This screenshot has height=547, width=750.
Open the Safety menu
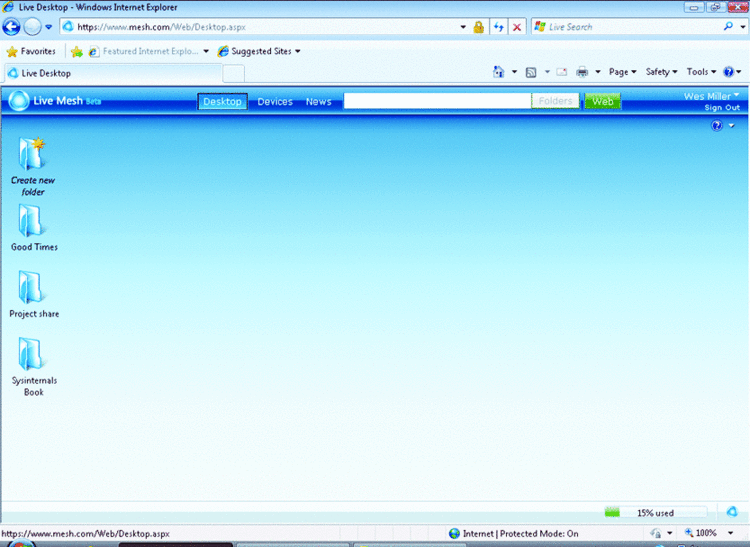click(x=662, y=72)
